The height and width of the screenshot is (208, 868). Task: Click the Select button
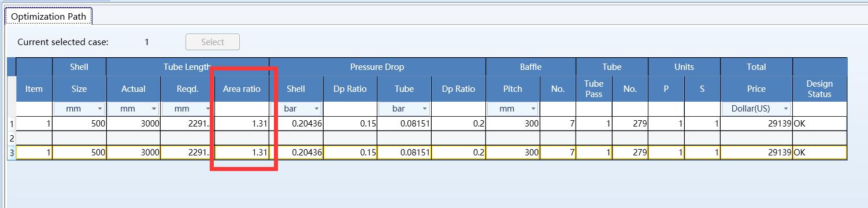tap(212, 42)
